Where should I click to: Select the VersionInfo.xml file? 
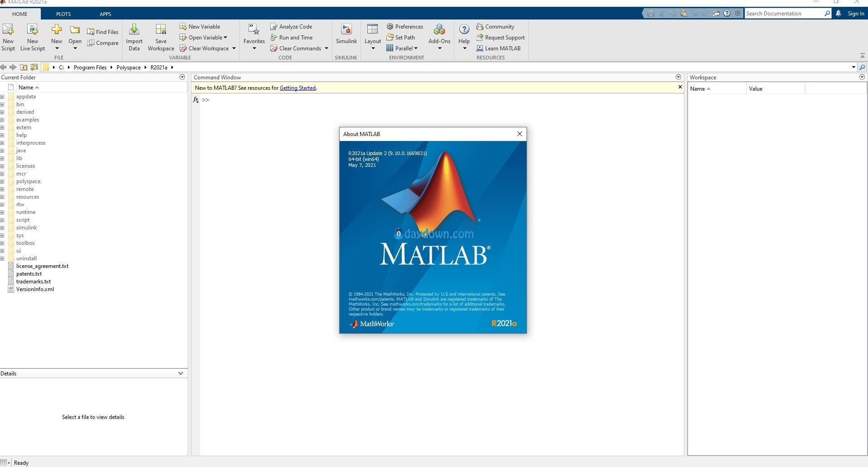coord(35,289)
